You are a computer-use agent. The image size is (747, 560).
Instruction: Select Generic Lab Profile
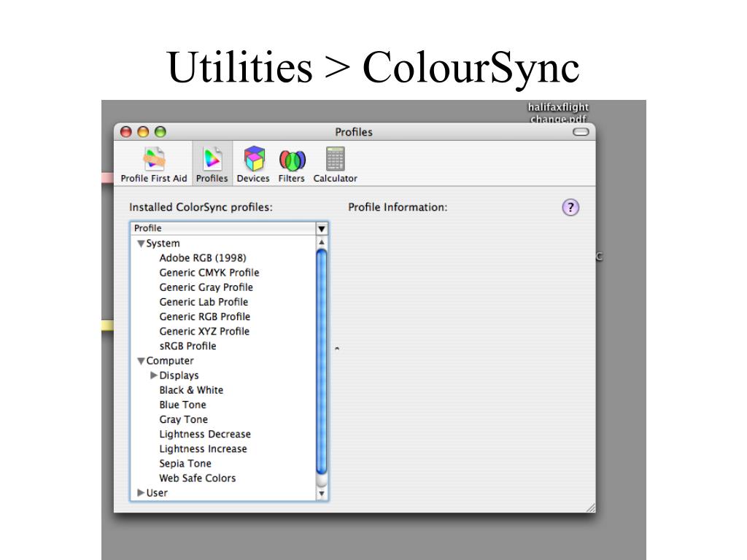point(204,302)
